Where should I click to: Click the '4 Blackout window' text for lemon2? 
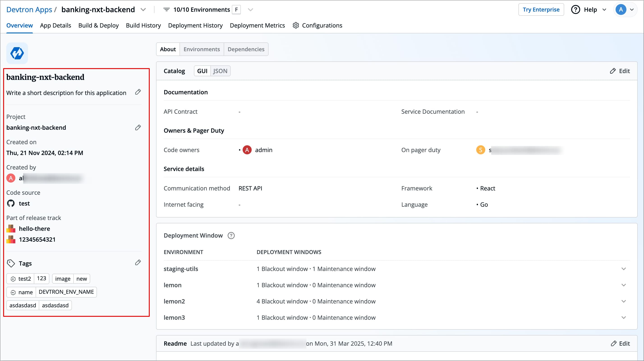tap(282, 301)
